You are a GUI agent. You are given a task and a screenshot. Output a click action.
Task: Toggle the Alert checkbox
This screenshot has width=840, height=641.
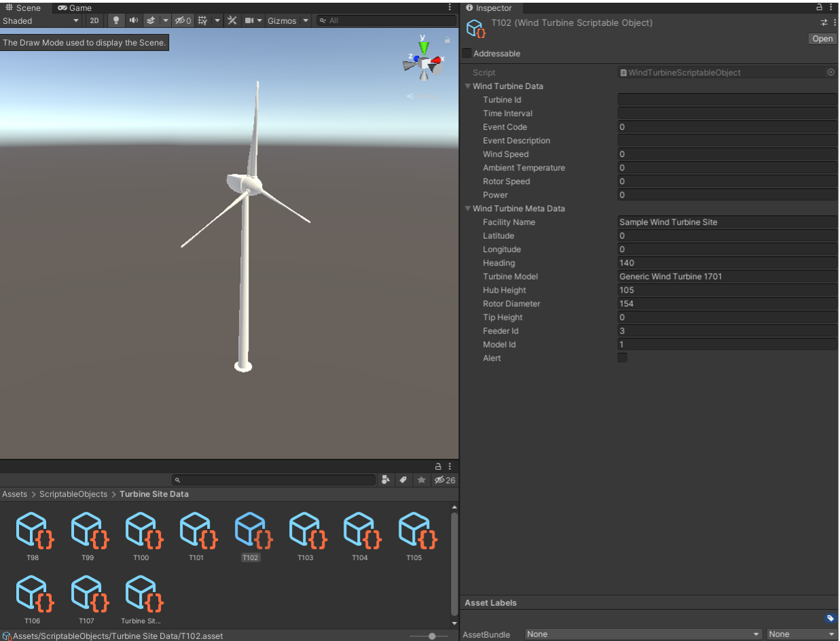622,358
